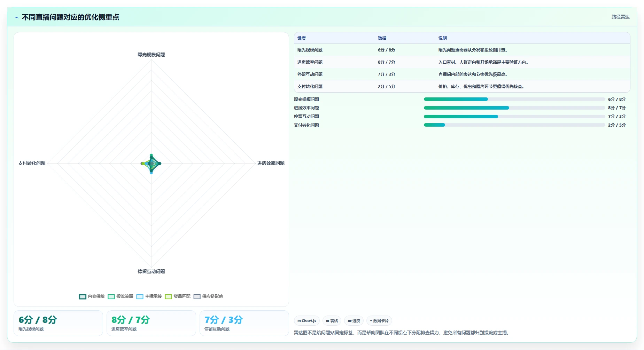Click the title 不同直播问题对应的优化侧重点

(70, 17)
